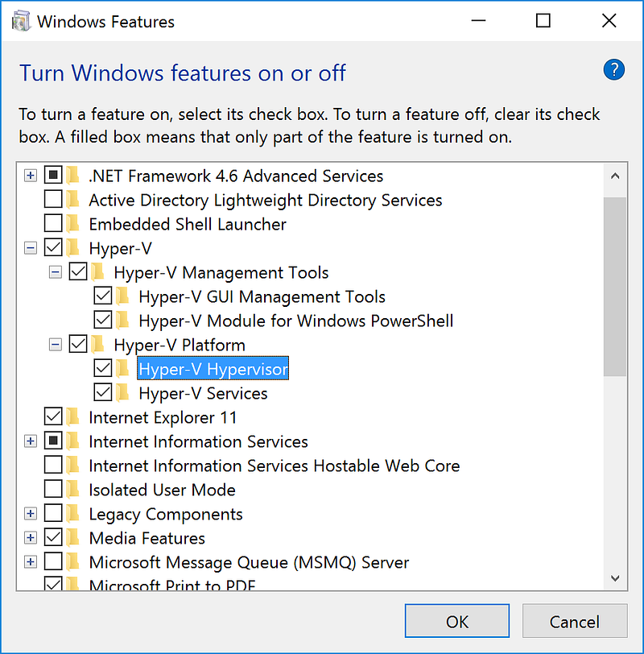The width and height of the screenshot is (644, 654).
Task: Select Internet Information Services Hostable Web Core label
Action: tap(275, 466)
